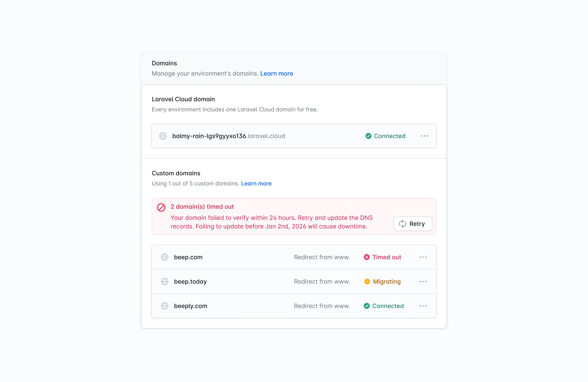The width and height of the screenshot is (588, 382).
Task: Open the ellipsis menu for the Laravel Cloud domain
Action: (x=425, y=136)
